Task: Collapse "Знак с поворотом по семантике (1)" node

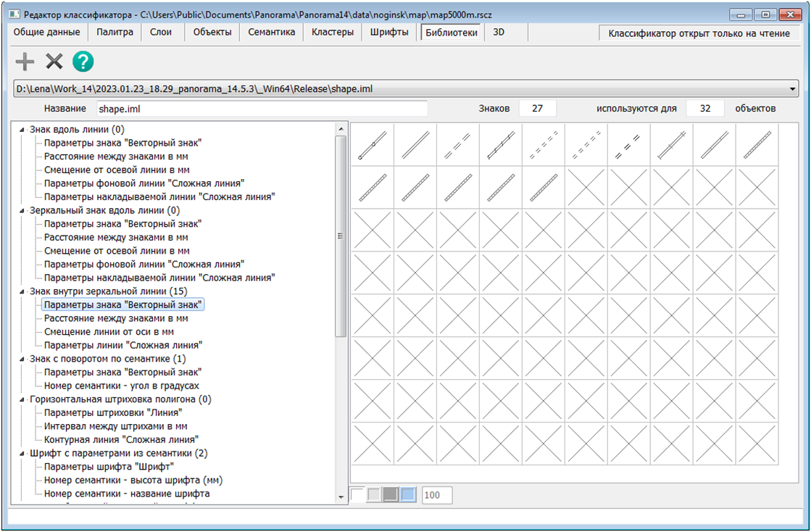Action: (x=22, y=359)
